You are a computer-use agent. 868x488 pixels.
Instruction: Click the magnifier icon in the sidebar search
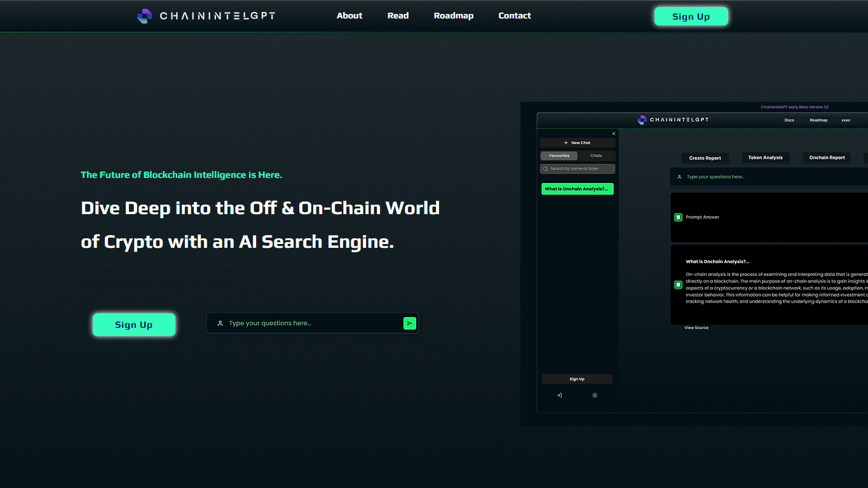[545, 169]
